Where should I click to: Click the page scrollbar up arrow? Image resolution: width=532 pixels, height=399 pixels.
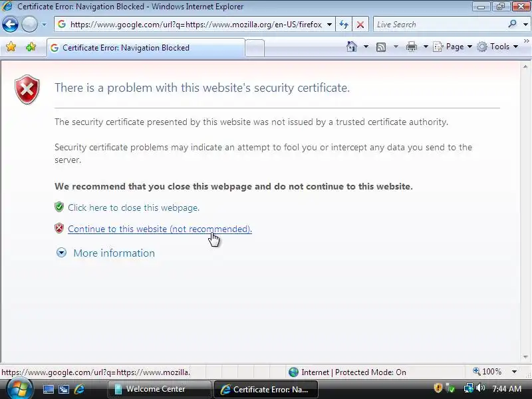(525, 67)
